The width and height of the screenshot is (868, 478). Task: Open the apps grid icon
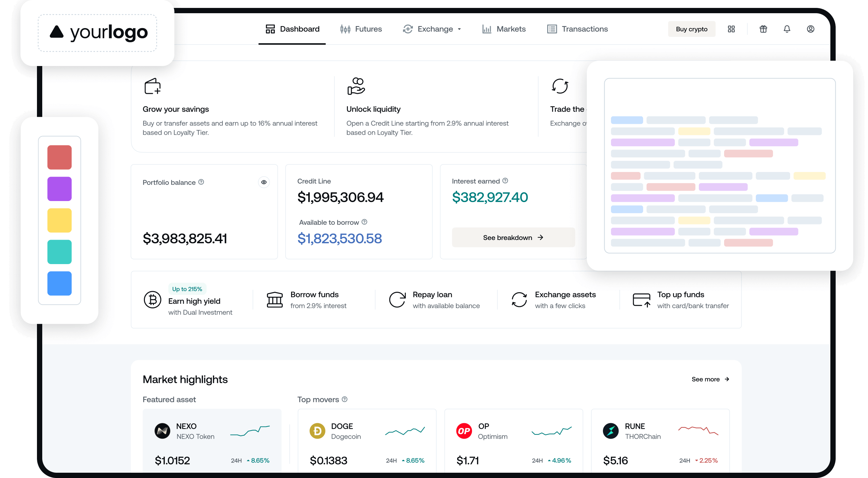point(731,29)
